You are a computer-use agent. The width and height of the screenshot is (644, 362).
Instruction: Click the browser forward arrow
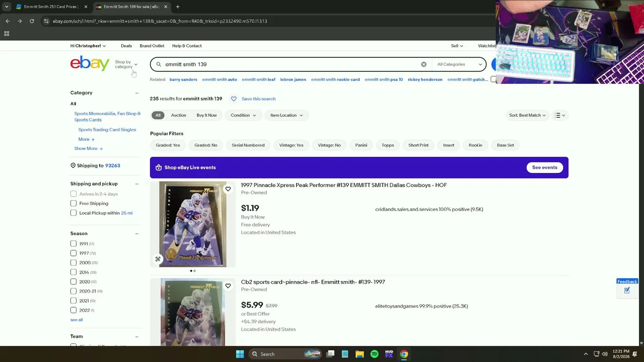(x=20, y=21)
